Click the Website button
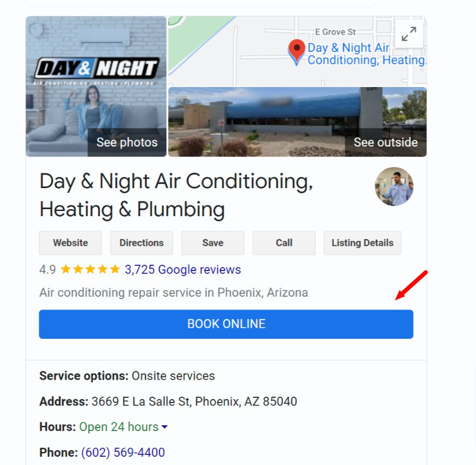Screen dimensions: 476x465 pyautogui.click(x=70, y=243)
